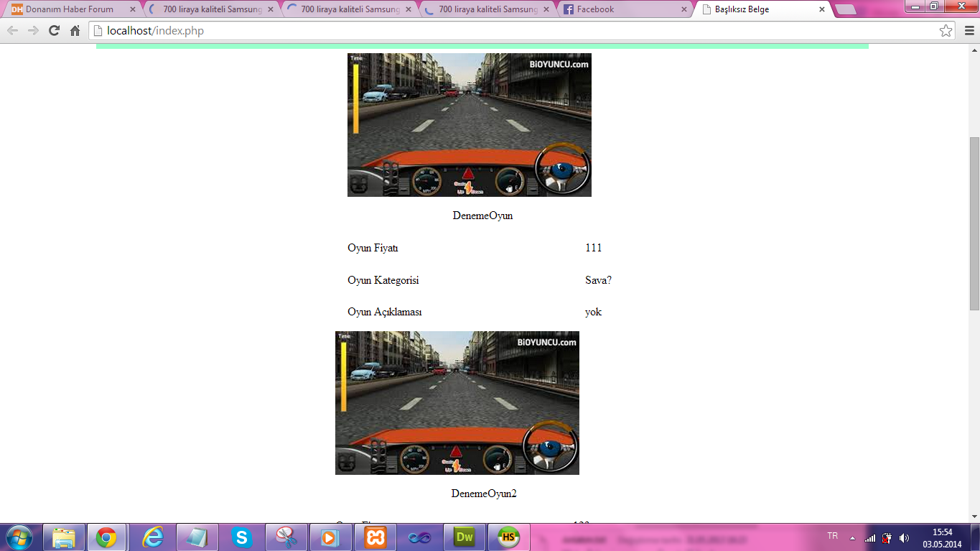Open the Snipping Tool taskbar icon
Screen dimensions: 980x551
pos(286,537)
